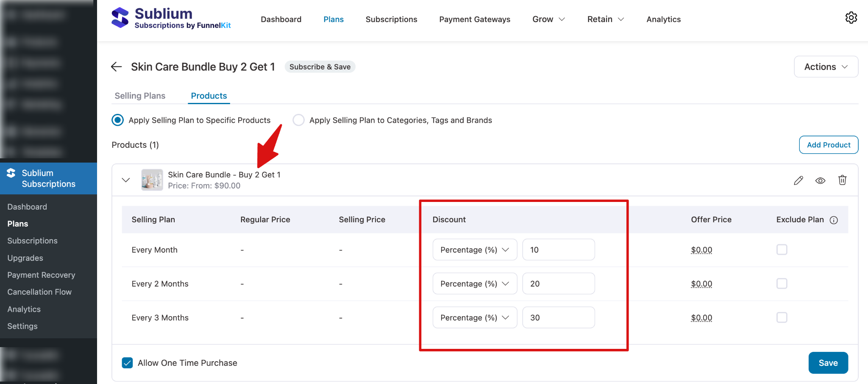
Task: Click the Sublium logo icon
Action: (x=120, y=17)
